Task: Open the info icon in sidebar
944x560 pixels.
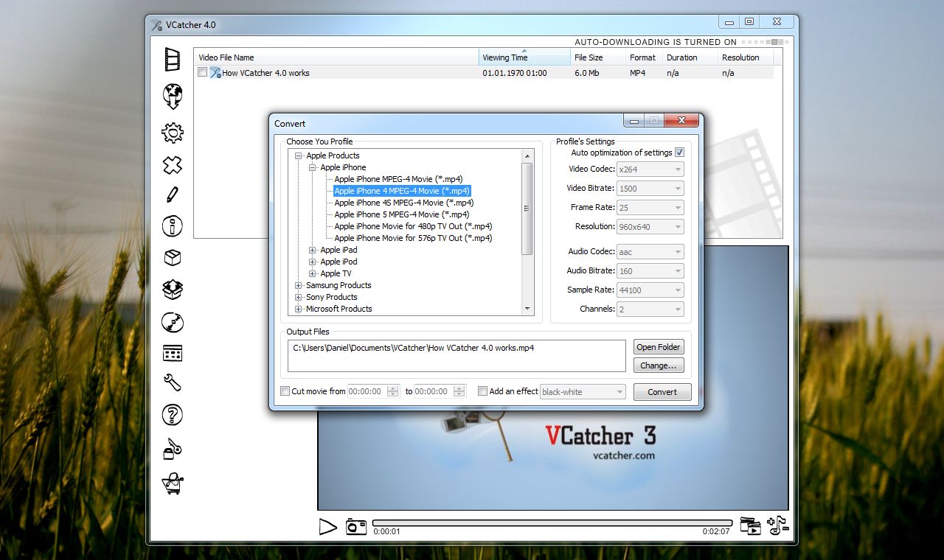Action: (173, 226)
